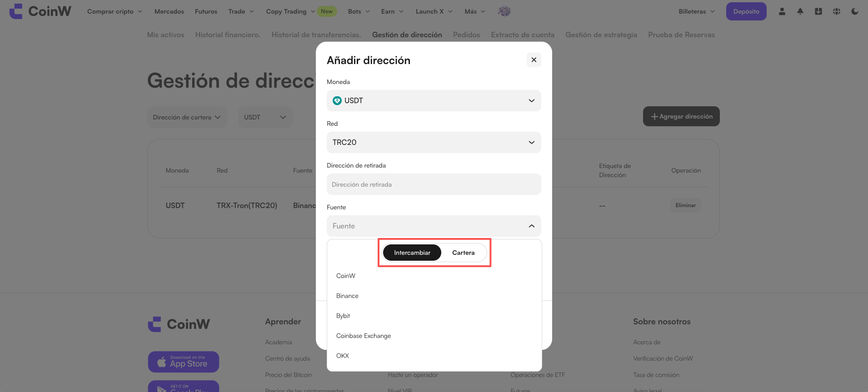Screen dimensions: 868x392
Task: Close the Añadir dirección dialog
Action: [x=534, y=60]
